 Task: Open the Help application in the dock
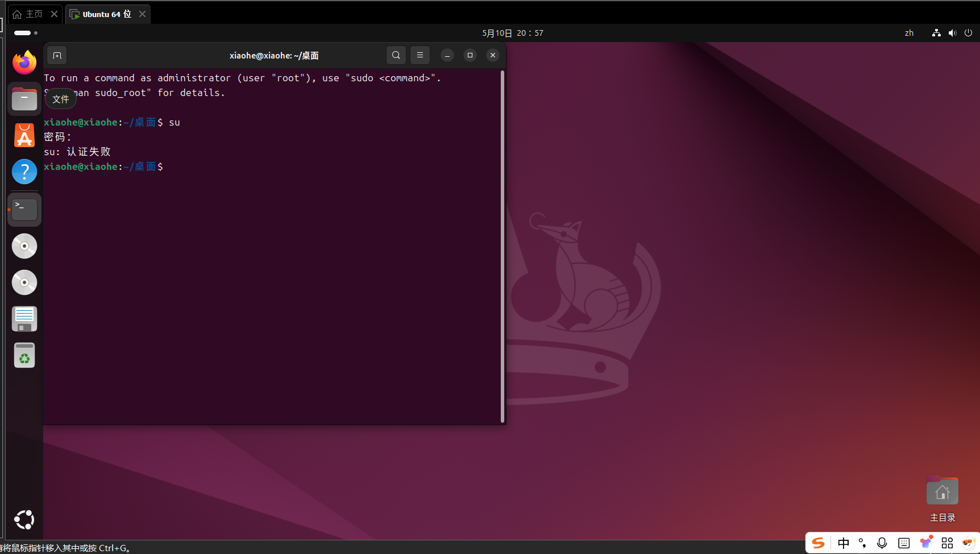[x=24, y=172]
